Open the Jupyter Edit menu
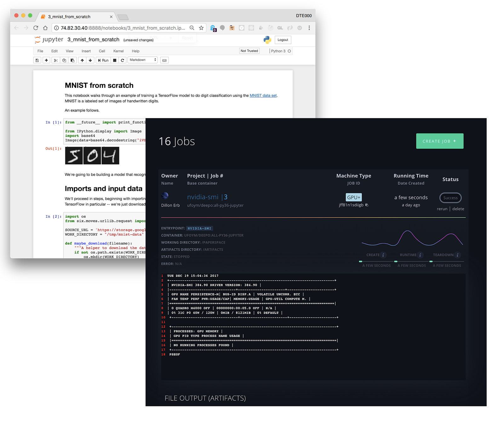 pyautogui.click(x=54, y=51)
